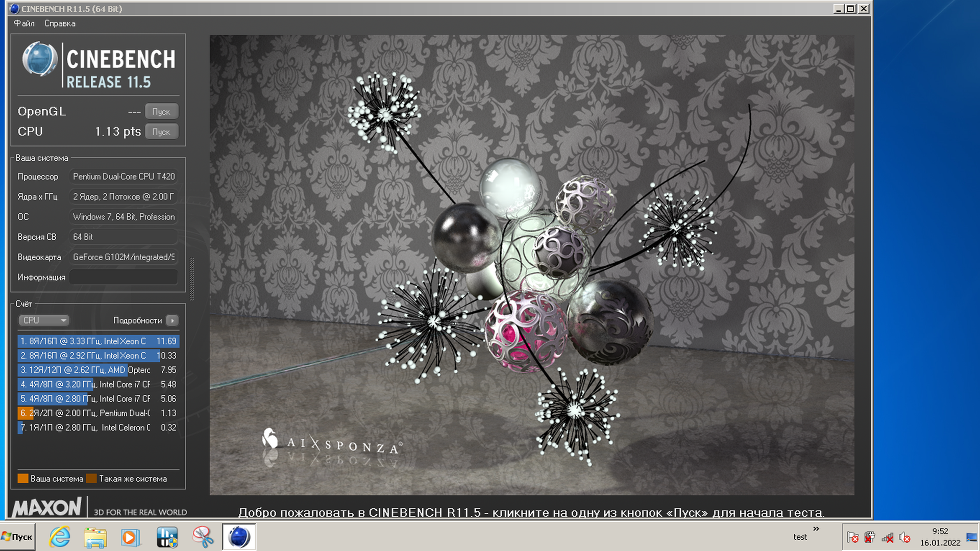Start the OpenGL test with Пуск
This screenshot has width=980, height=551.
tap(161, 112)
